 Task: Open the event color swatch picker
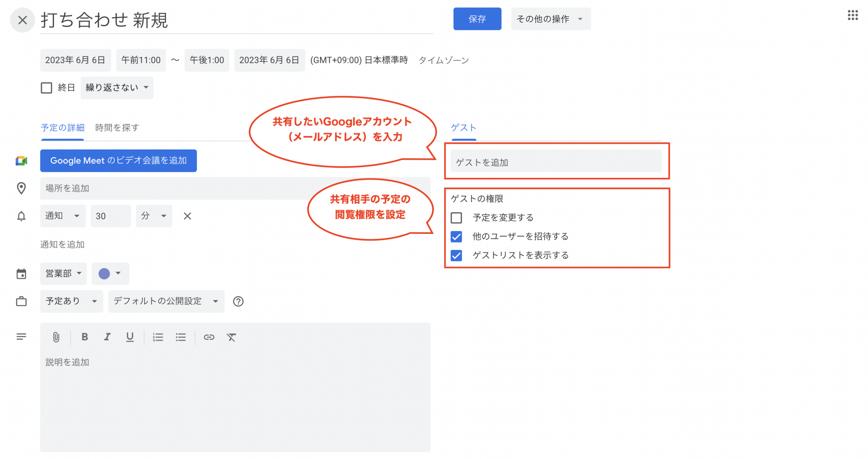[110, 273]
